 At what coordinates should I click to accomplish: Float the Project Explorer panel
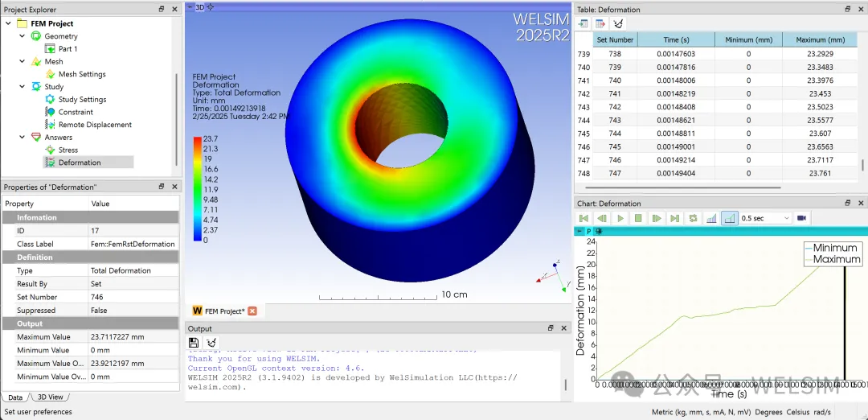point(162,10)
